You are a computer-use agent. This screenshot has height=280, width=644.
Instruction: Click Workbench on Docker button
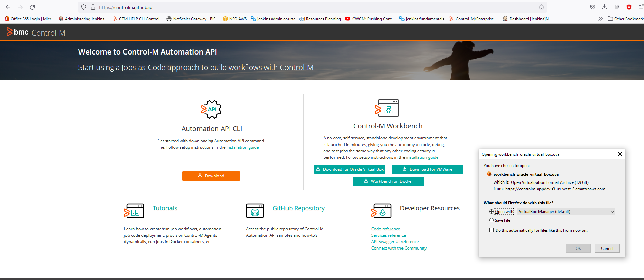tap(389, 181)
